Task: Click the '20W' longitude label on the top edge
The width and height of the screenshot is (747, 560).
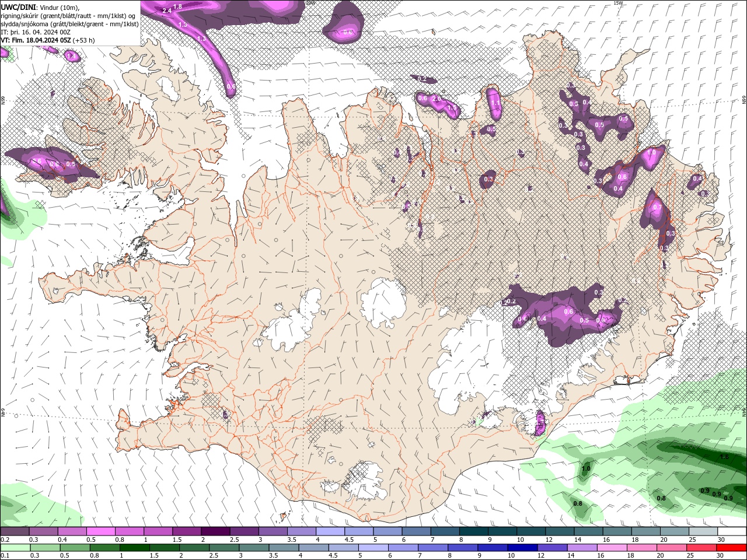Action: 310,3
